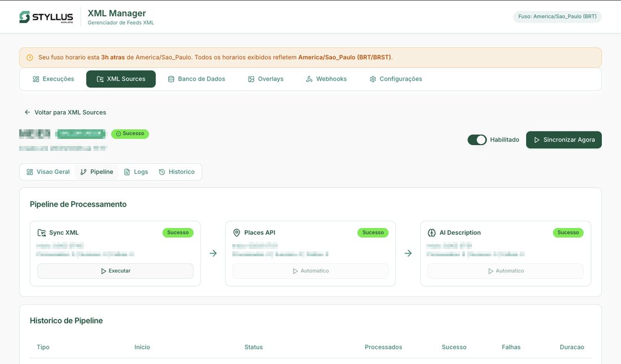Select the Places API map pin icon
Screen dimensions: 621x364
236,232
